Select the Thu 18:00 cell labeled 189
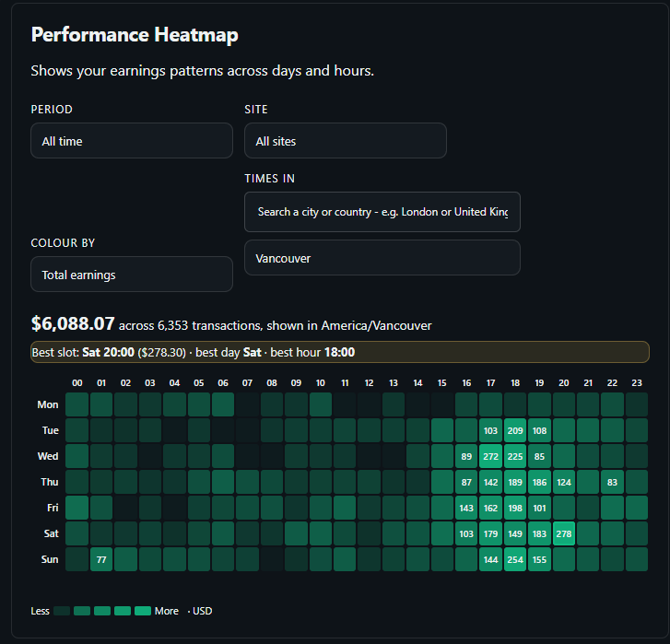 point(515,482)
